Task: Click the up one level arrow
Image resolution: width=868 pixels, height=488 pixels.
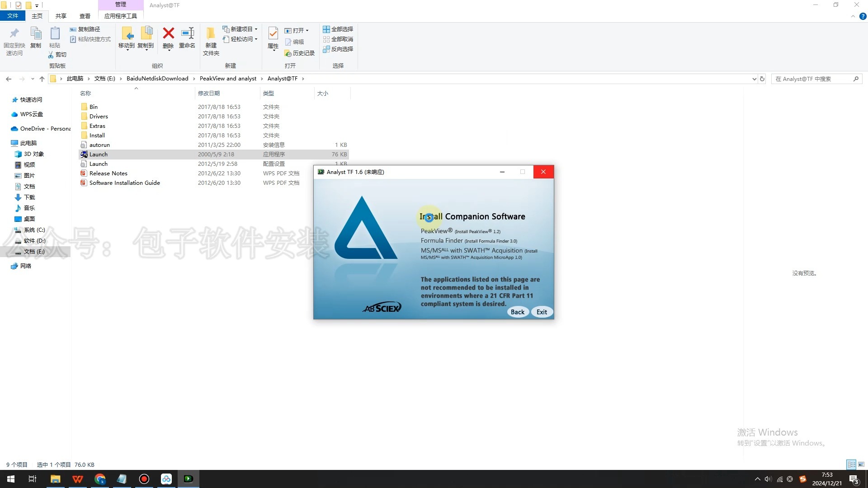Action: (42, 79)
